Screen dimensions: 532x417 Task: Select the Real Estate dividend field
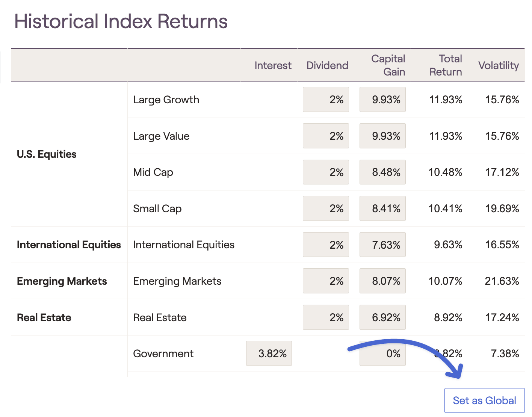[326, 317]
